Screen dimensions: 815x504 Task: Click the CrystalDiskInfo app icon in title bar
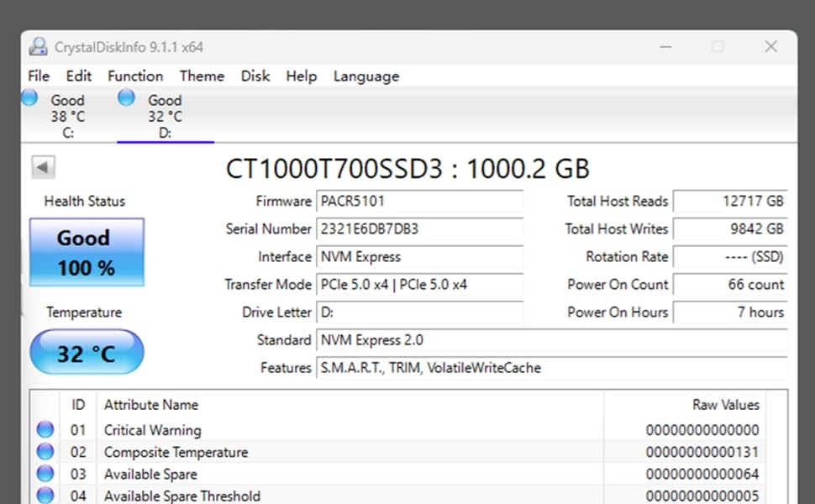click(x=38, y=47)
